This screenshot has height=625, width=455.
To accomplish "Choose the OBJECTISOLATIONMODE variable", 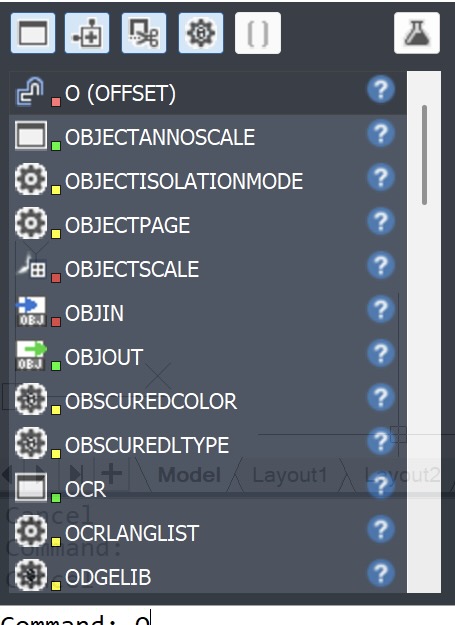I will (x=208, y=181).
